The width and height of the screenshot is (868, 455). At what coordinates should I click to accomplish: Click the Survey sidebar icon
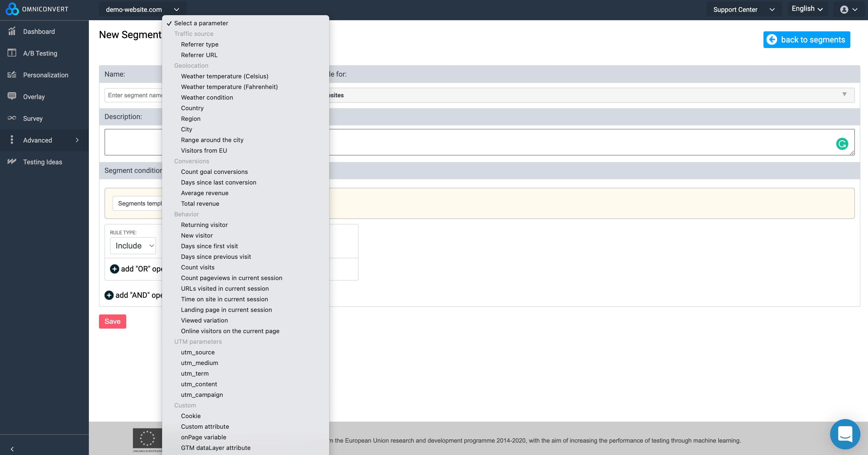tap(12, 118)
